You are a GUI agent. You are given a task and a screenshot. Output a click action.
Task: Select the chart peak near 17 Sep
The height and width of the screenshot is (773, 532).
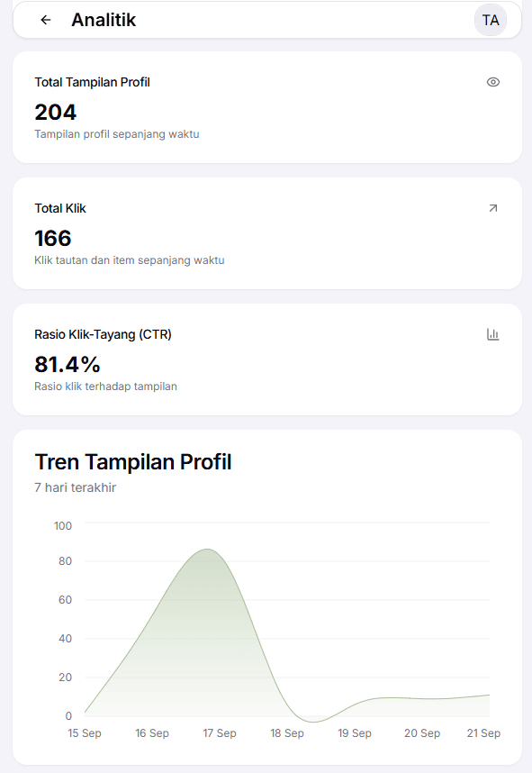[x=207, y=548]
